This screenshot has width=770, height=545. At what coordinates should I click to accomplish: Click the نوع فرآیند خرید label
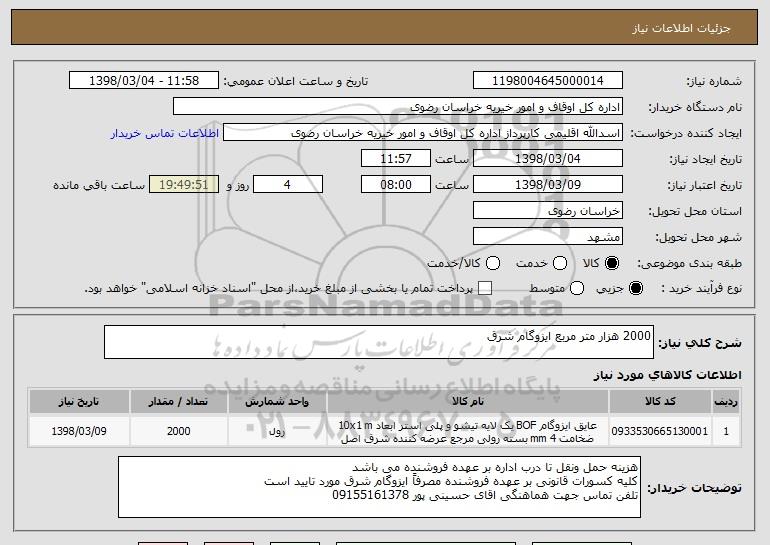point(701,288)
